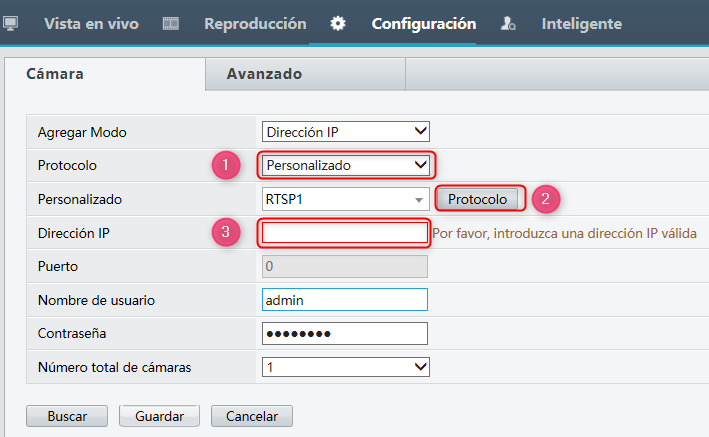This screenshot has width=709, height=437.
Task: Open the Número total de cámaras dropdown
Action: 345,367
